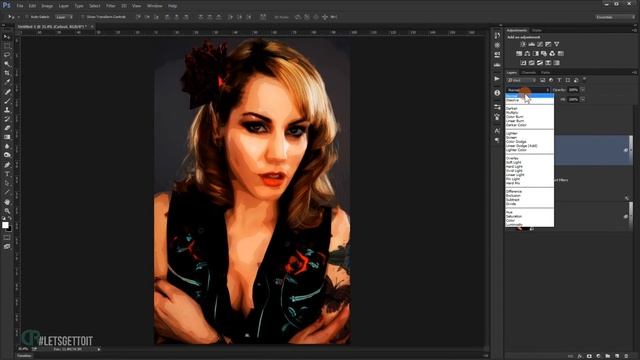Open the Opacity slider dropdown arrow
Viewport: 640px width, 360px height.
coord(583,90)
